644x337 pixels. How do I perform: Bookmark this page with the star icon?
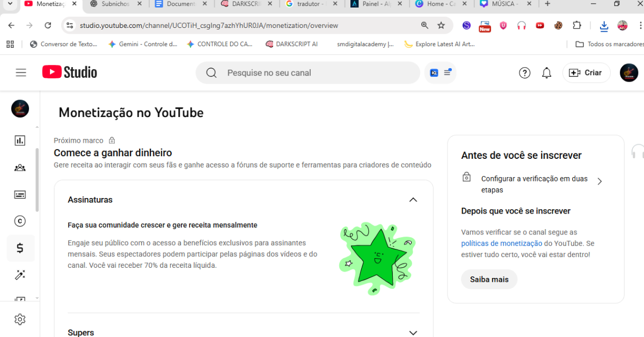point(441,25)
